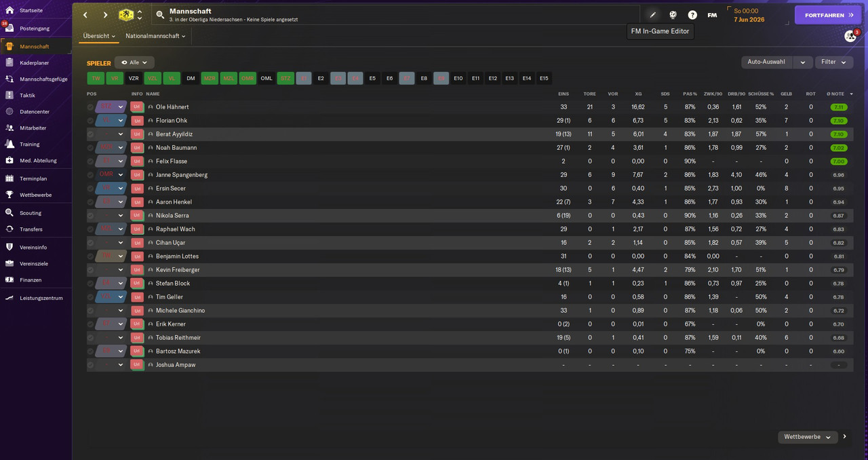
Task: Open the Alle view dropdown
Action: pyautogui.click(x=134, y=62)
